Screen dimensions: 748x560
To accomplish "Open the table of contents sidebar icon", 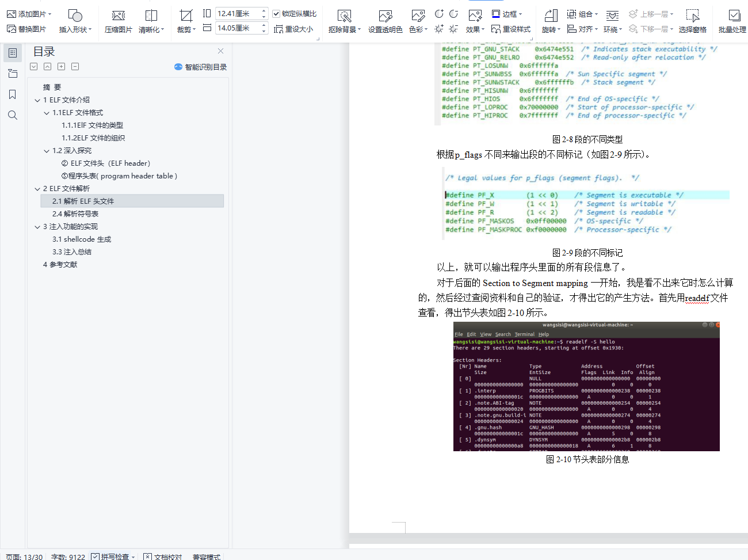I will coord(13,53).
